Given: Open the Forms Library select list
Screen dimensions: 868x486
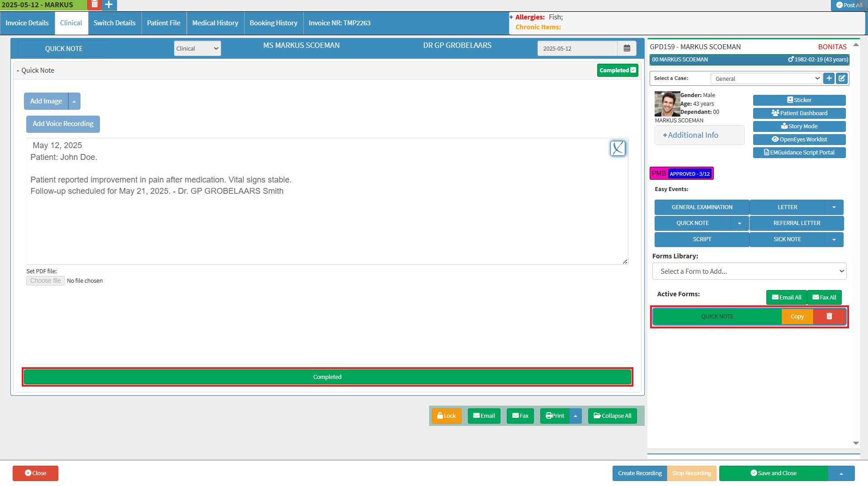Looking at the screenshot, I should tap(749, 271).
